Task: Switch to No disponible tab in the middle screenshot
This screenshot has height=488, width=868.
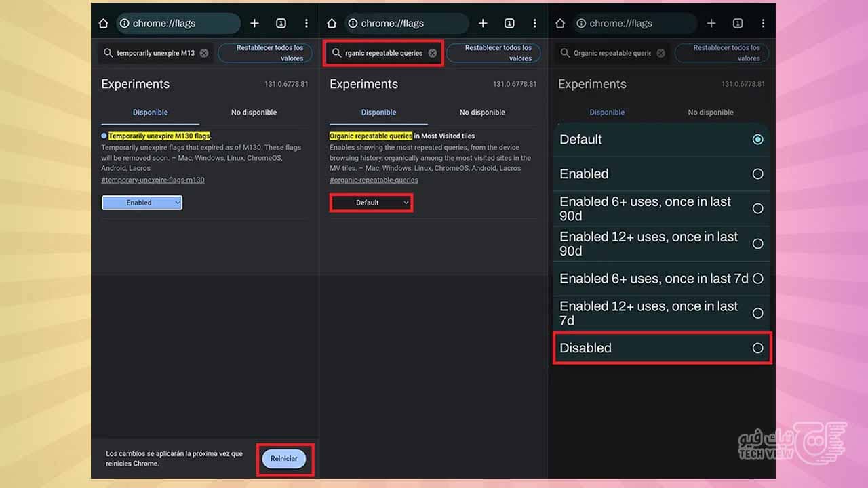Action: tap(482, 113)
